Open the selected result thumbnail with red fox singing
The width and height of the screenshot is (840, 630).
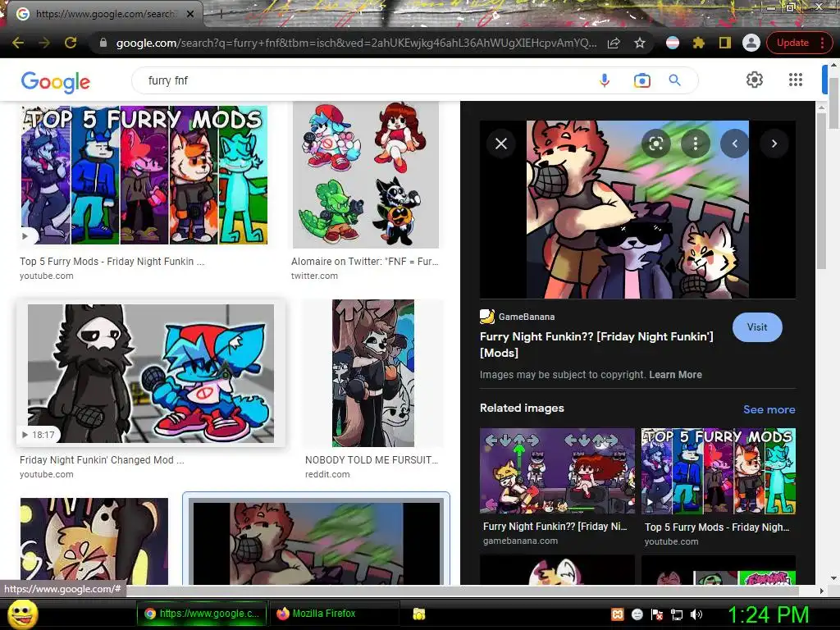click(316, 543)
